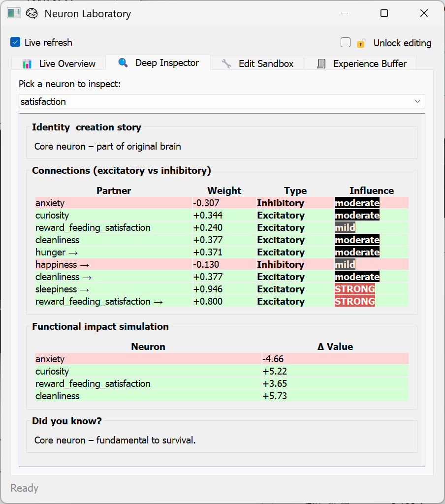The height and width of the screenshot is (504, 445).
Task: Click 'Identity creation story' group title
Action: (x=87, y=127)
